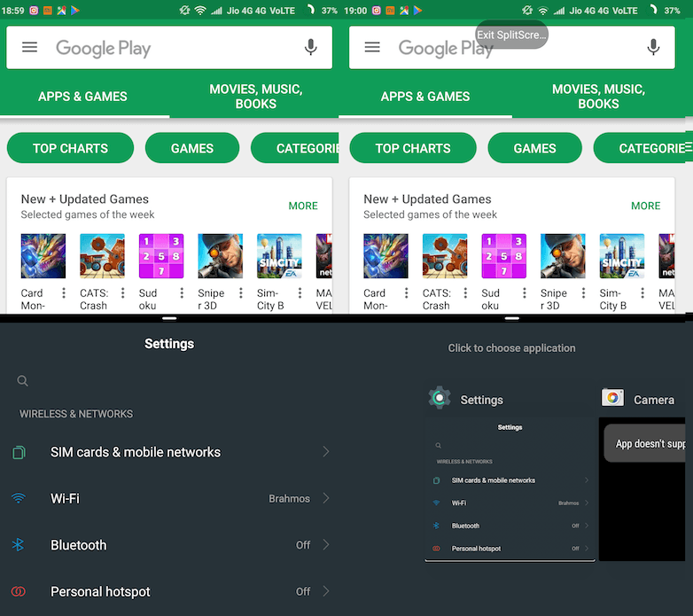Tap CATEGORIES button in left screen
693x616 pixels.
click(x=295, y=148)
